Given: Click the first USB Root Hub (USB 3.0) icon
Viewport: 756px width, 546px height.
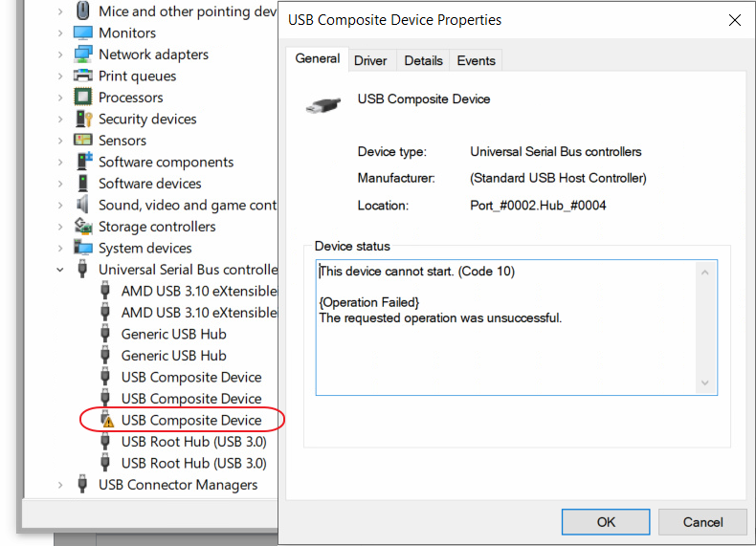Looking at the screenshot, I should (x=105, y=442).
